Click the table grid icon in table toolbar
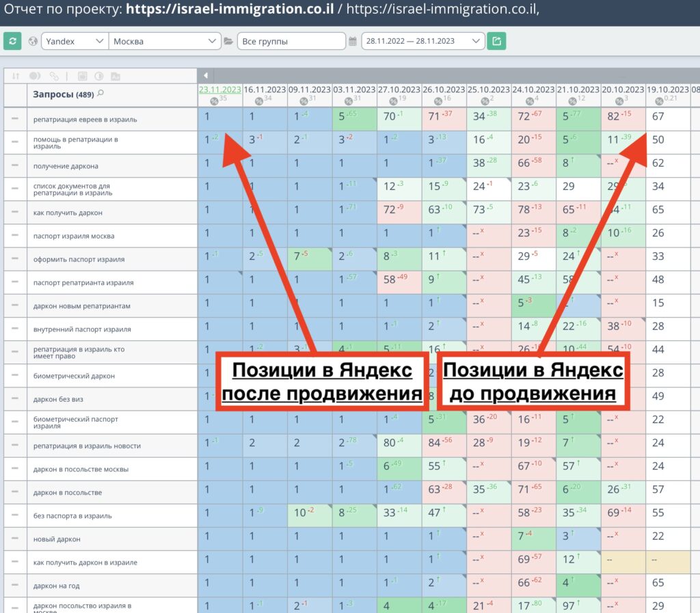Viewport: 700px width, 613px height. (82, 77)
